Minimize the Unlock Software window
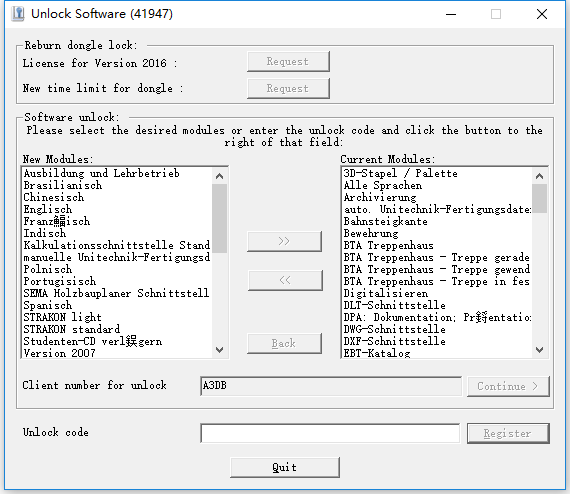Screen dimensions: 570x494 451,14
